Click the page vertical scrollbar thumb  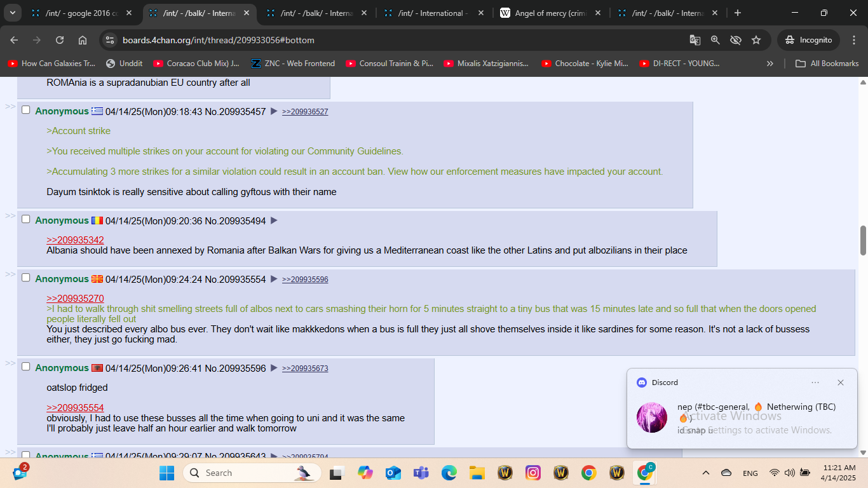tap(863, 240)
